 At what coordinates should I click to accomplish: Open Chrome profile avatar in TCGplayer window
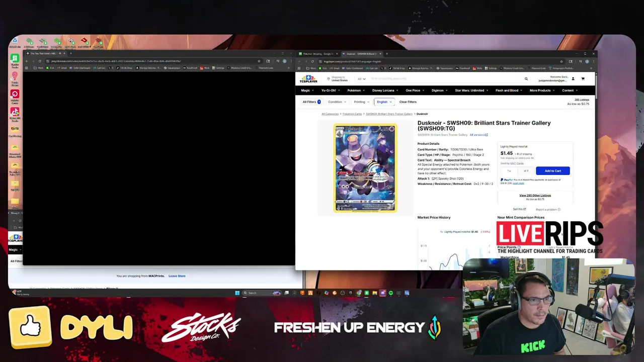587,61
